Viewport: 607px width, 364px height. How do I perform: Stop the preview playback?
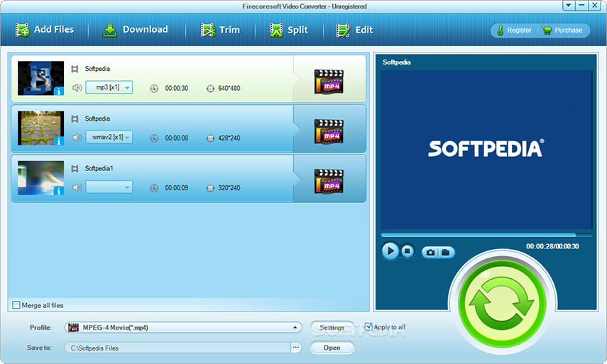coord(407,251)
